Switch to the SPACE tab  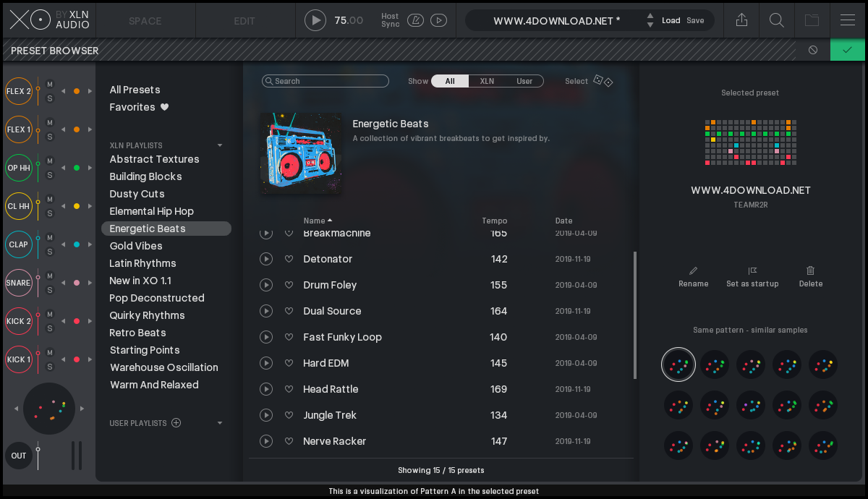[145, 21]
